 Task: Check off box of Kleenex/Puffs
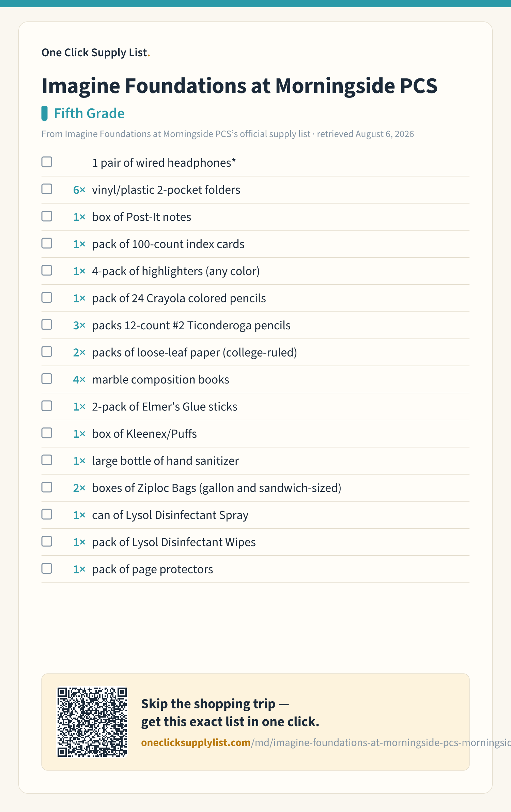pyautogui.click(x=47, y=433)
